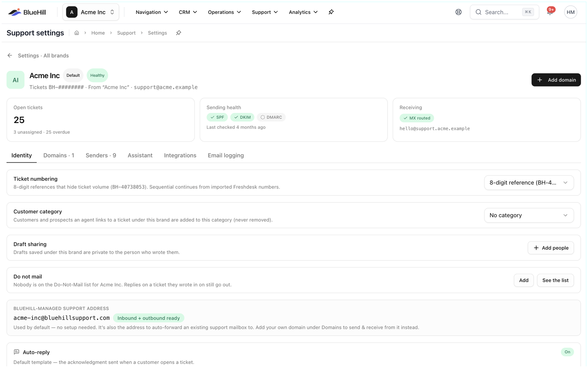
Task: Open the Analytics menu
Action: (x=303, y=12)
